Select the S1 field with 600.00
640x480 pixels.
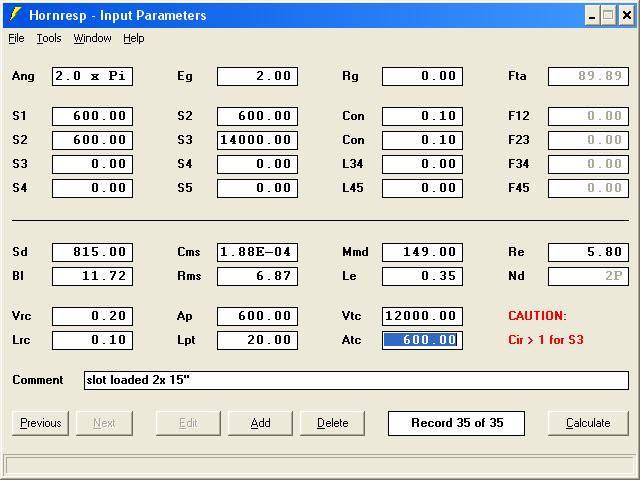click(92, 116)
